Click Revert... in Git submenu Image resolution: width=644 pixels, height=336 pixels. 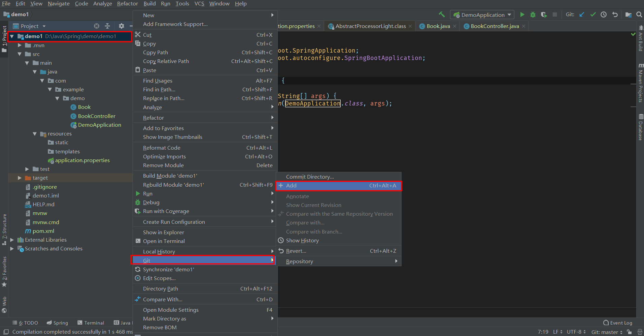[x=339, y=251]
